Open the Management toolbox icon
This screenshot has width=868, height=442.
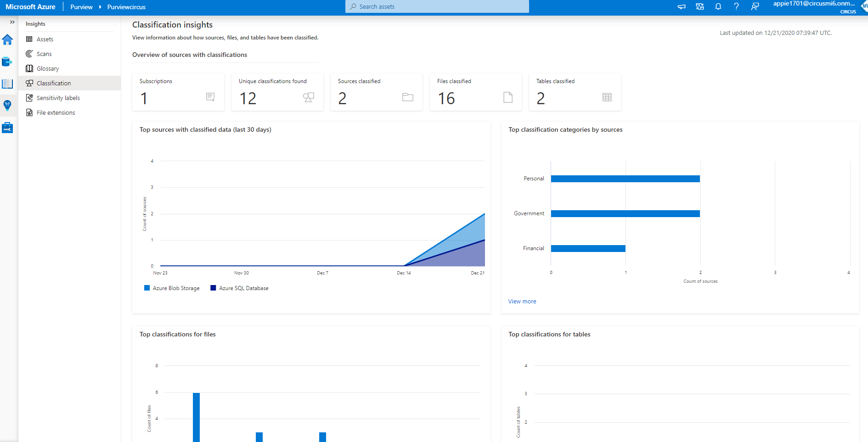(x=7, y=128)
